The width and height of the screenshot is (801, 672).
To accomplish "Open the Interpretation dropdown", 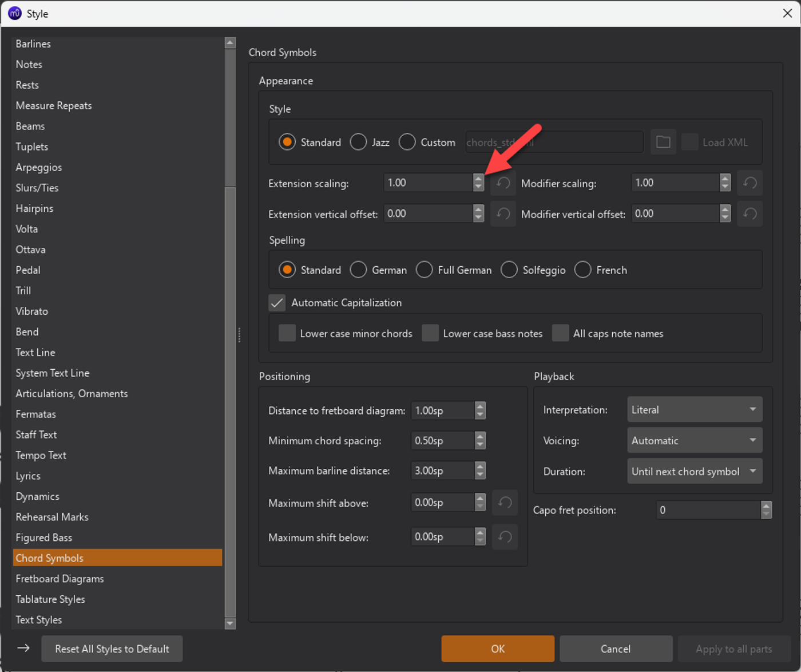I will point(695,410).
